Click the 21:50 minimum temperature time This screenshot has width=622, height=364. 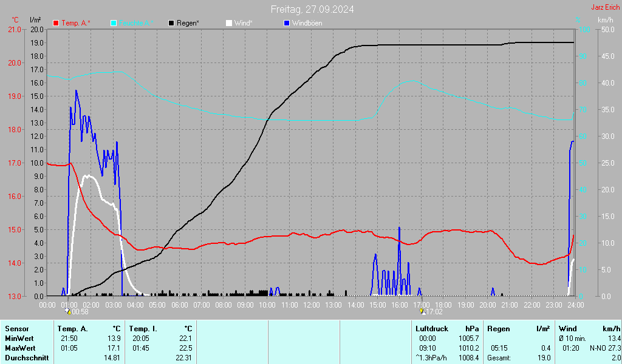click(x=69, y=339)
